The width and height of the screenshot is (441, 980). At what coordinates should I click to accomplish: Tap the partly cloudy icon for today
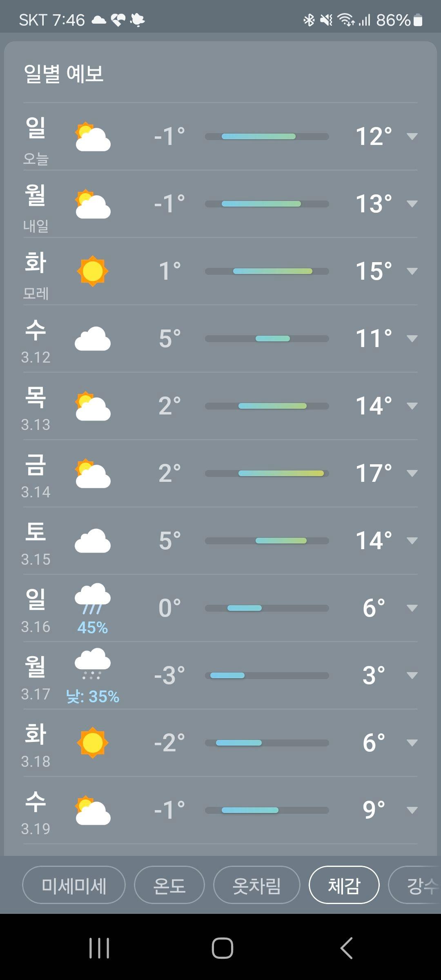click(93, 136)
